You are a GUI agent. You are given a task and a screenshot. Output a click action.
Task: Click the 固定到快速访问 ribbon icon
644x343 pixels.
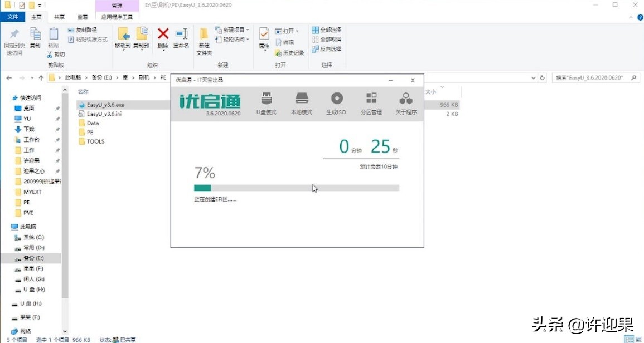pyautogui.click(x=14, y=42)
